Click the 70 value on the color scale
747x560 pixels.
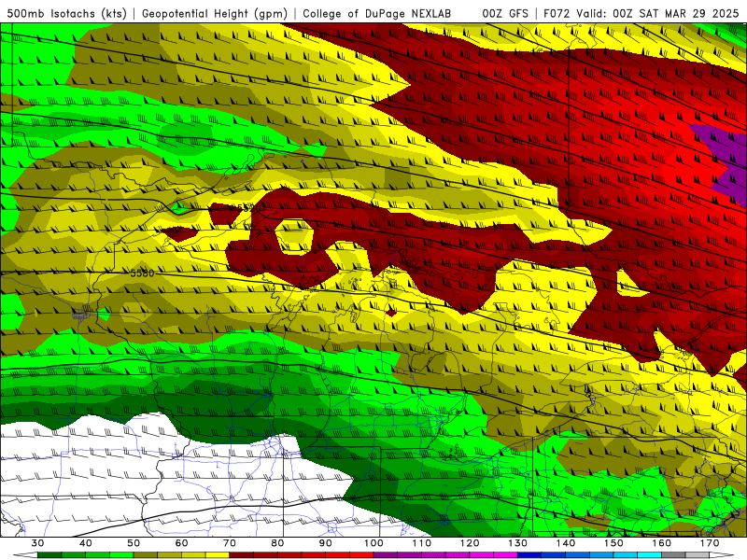[230, 543]
